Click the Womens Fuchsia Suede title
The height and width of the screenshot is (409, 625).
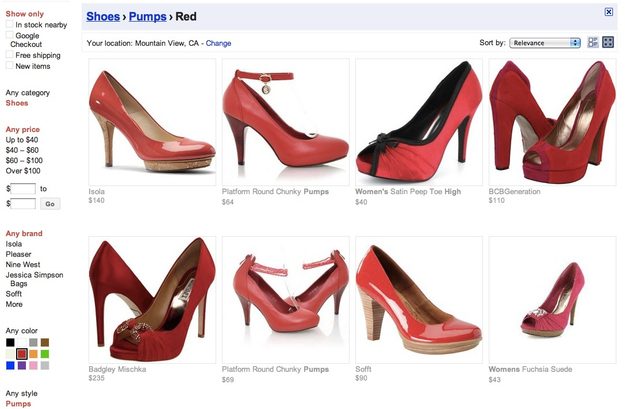pyautogui.click(x=531, y=370)
